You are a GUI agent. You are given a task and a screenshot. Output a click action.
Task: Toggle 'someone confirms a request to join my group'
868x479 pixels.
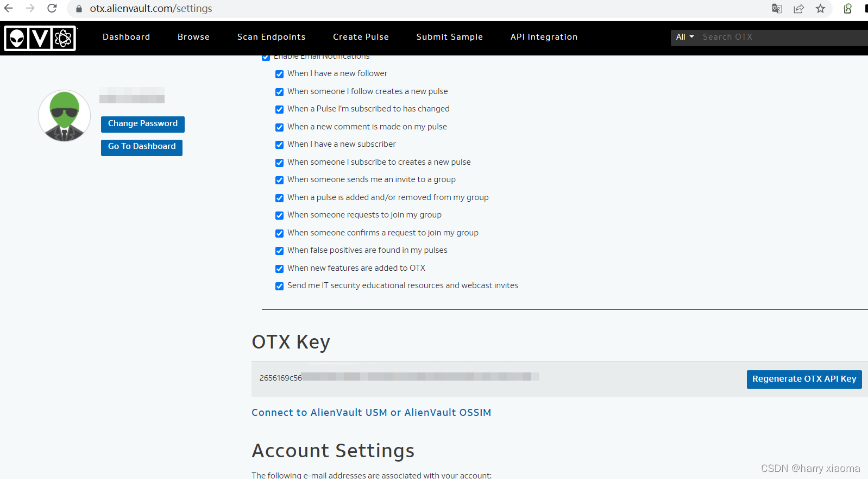click(x=279, y=233)
